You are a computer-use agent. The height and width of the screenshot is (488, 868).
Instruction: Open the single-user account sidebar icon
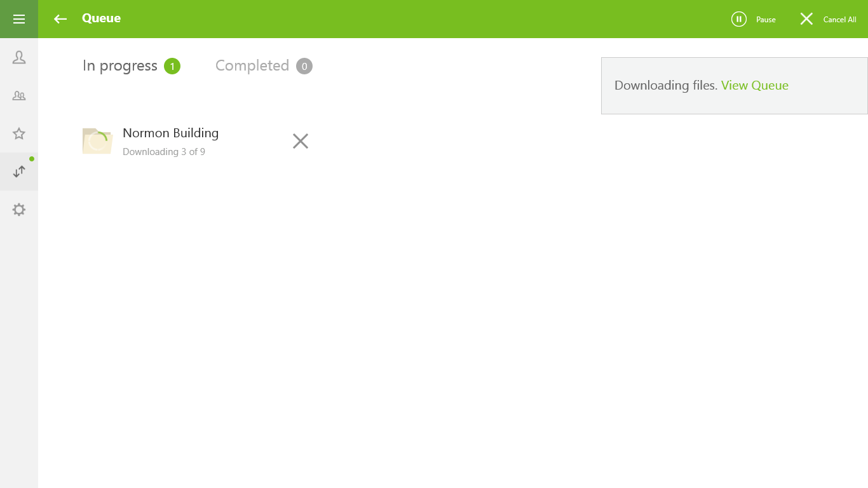coord(19,57)
